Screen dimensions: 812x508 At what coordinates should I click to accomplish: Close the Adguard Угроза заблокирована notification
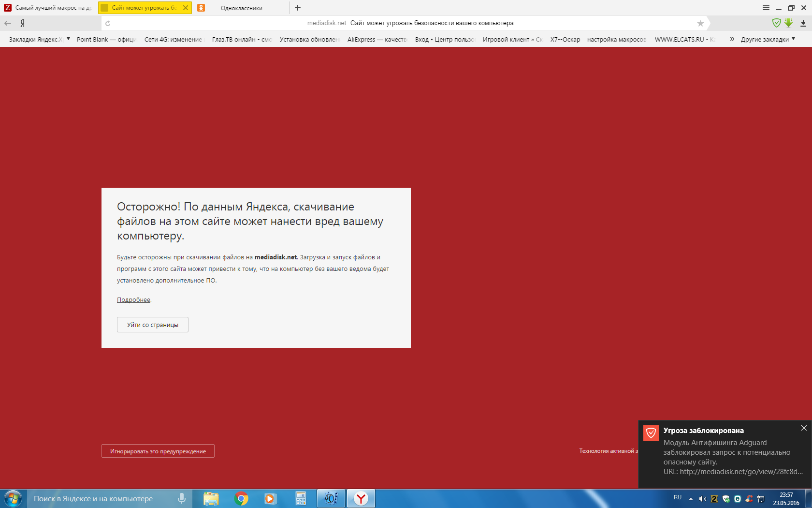[x=804, y=428]
